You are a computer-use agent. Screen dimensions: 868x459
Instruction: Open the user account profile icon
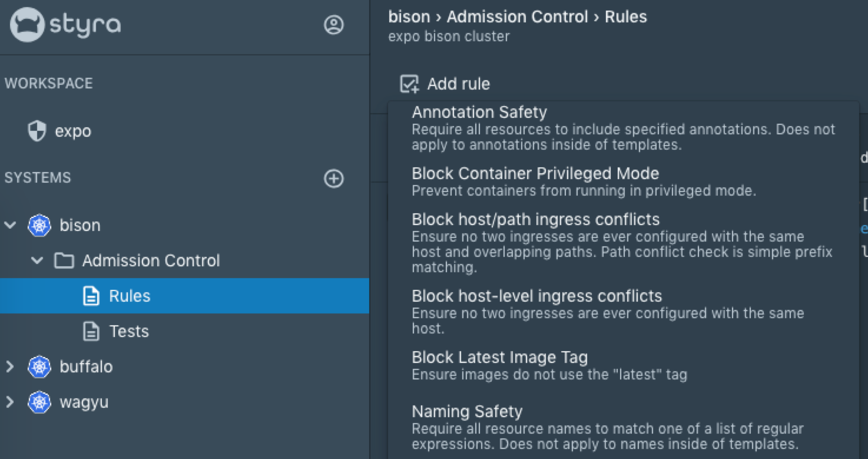click(x=334, y=25)
